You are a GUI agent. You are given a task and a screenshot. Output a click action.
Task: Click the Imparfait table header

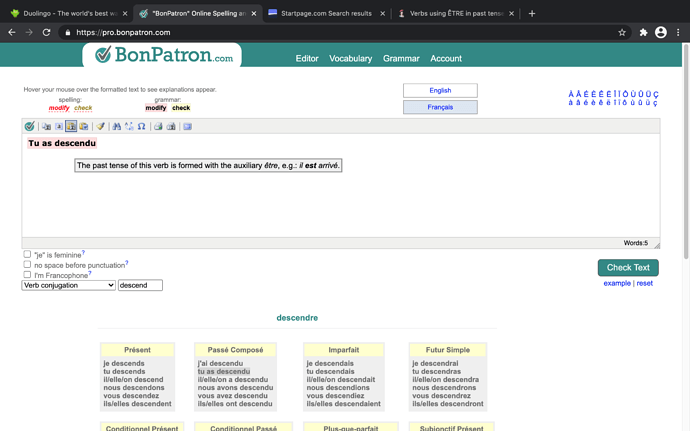tap(344, 350)
